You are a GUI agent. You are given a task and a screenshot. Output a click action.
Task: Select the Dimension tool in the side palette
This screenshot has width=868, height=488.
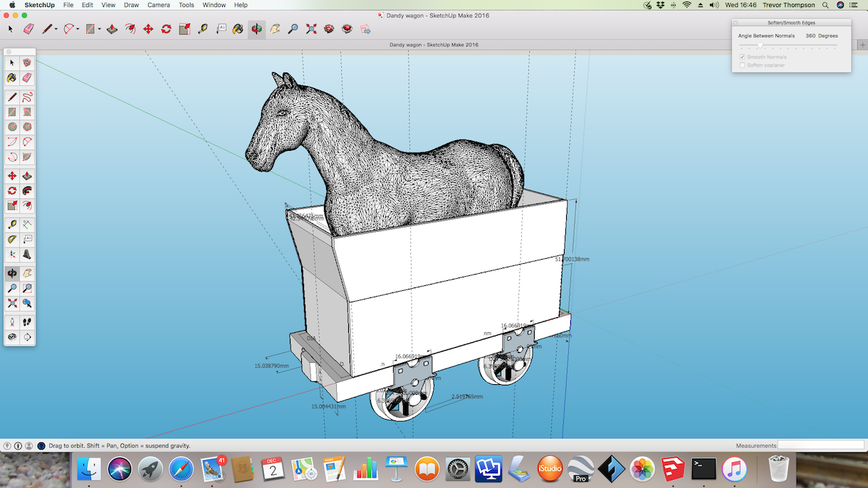(x=27, y=224)
